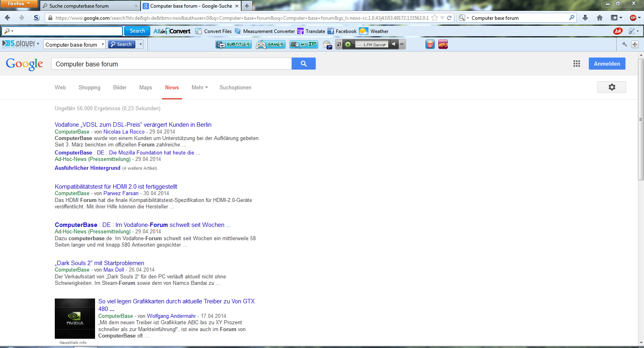
Task: Open the search engine selector dropdown
Action: point(464,18)
